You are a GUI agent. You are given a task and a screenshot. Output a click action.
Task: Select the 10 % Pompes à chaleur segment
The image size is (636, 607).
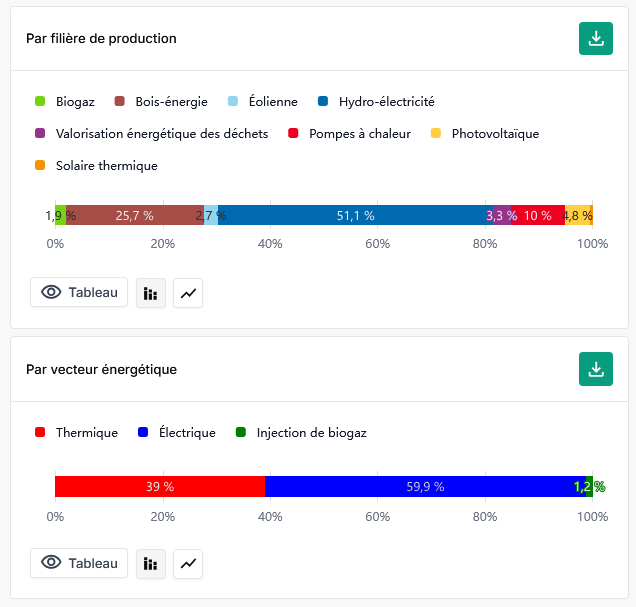coord(538,215)
